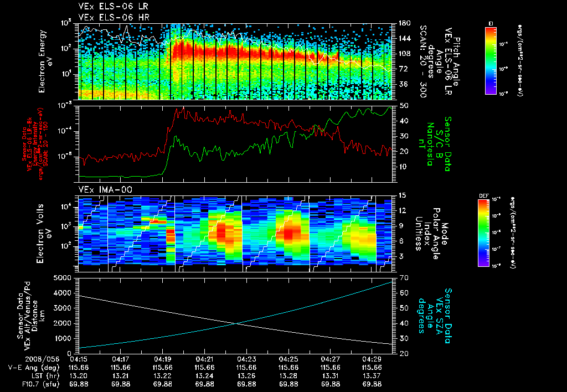Click the '72' pitch angle tick
This screenshot has width=567, height=392.
pos(403,69)
